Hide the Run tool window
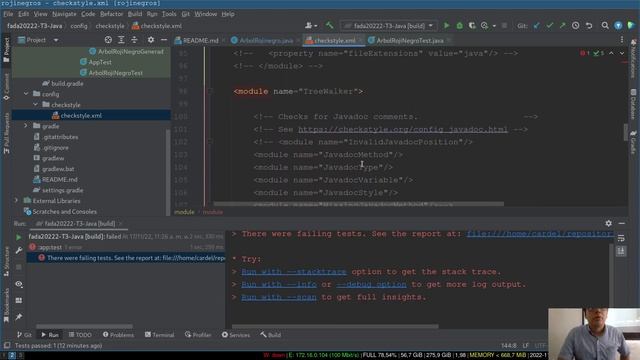This screenshot has height=360, width=640. point(621,223)
